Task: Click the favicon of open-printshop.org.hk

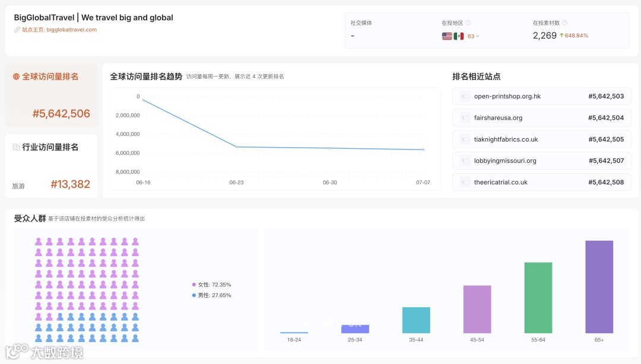Action: (464, 97)
